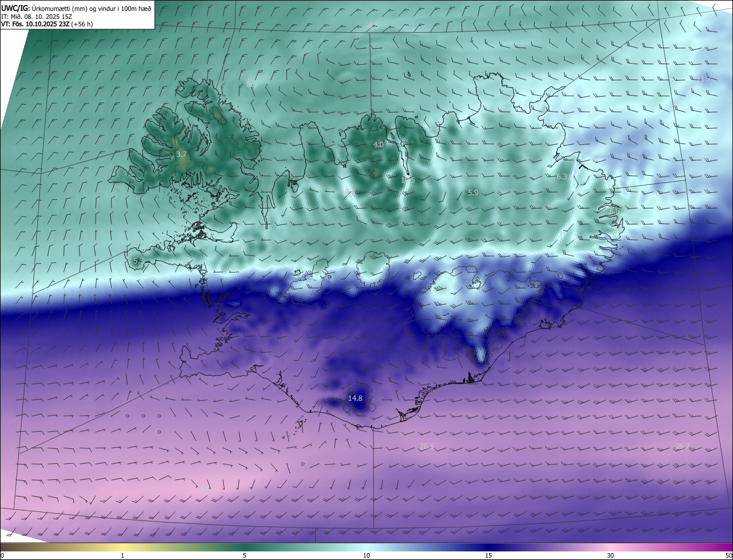Click the 10 mark on the color scale
733x560 pixels.
[366, 555]
